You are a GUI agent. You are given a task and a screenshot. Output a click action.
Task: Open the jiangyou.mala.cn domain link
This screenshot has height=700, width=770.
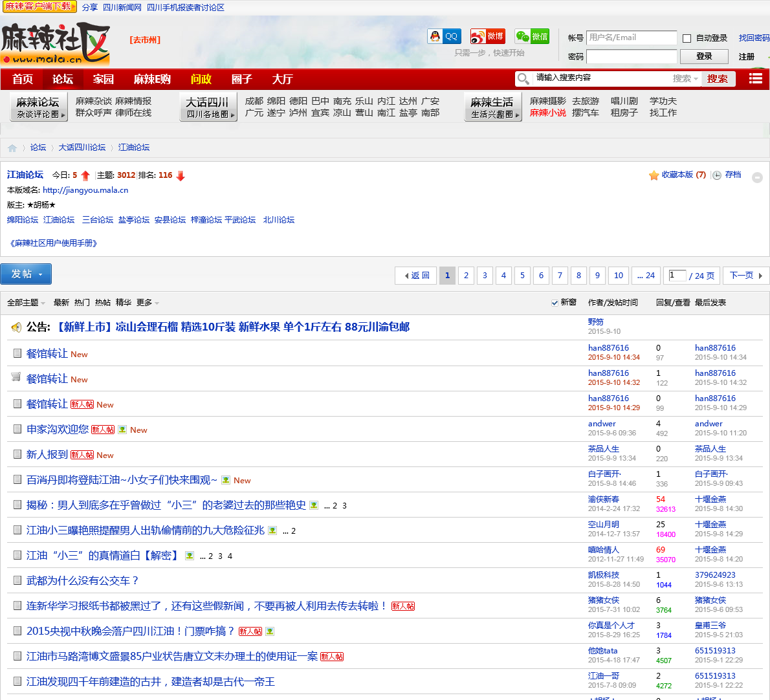(x=85, y=190)
